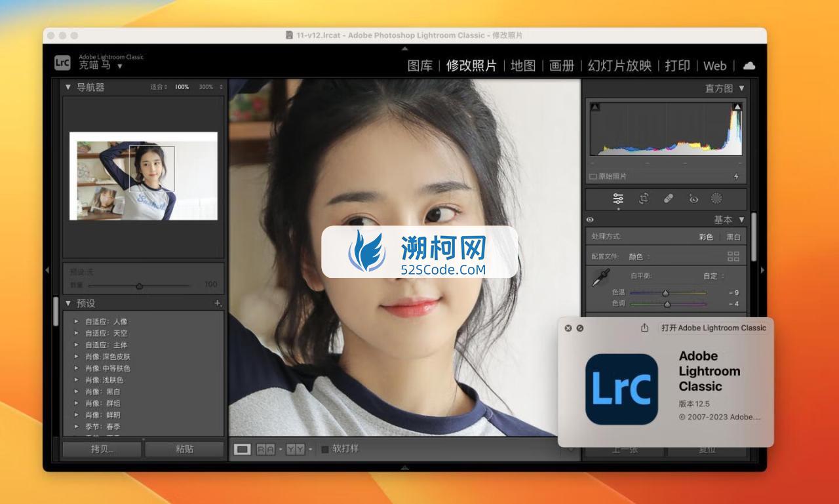
Task: Expand the 自适应: 天空 preset group
Action: (x=77, y=333)
